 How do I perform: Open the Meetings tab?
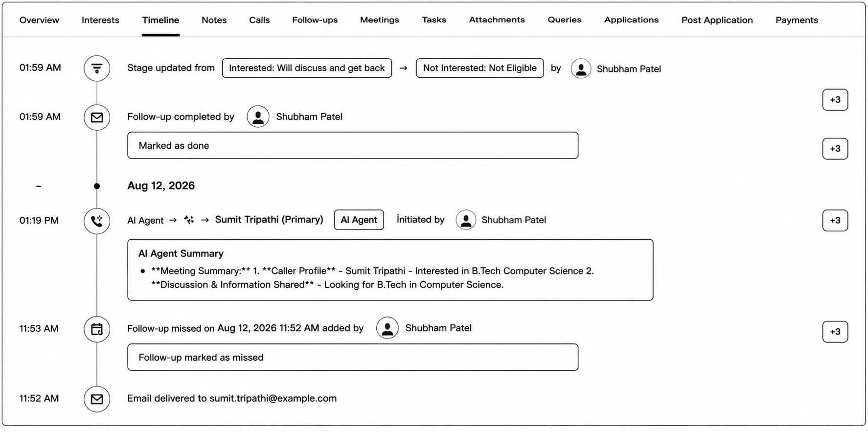click(x=379, y=20)
